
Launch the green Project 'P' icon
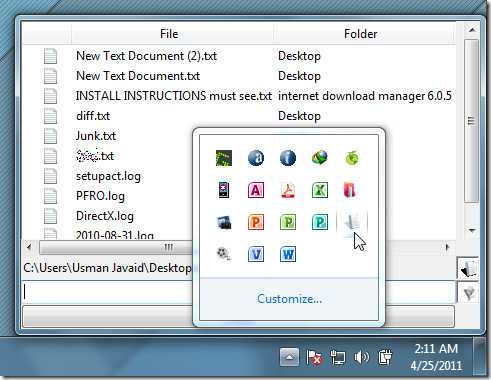[288, 222]
